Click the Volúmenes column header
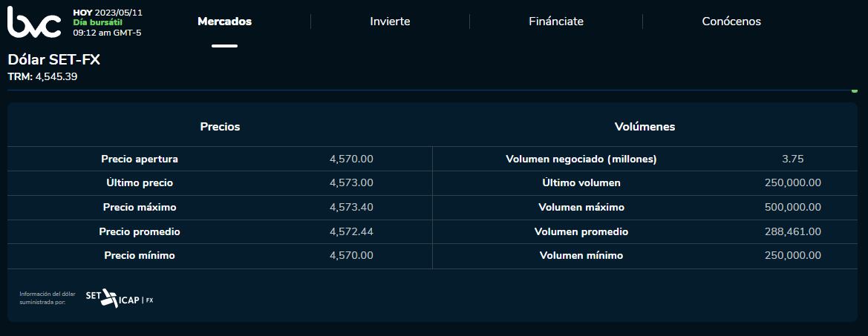The width and height of the screenshot is (868, 336). point(645,127)
